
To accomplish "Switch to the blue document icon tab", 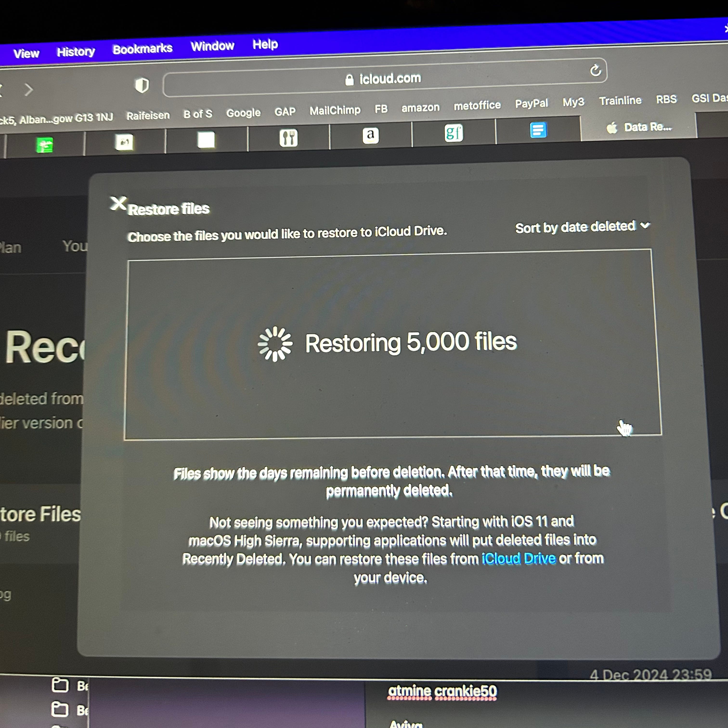I will [x=538, y=130].
